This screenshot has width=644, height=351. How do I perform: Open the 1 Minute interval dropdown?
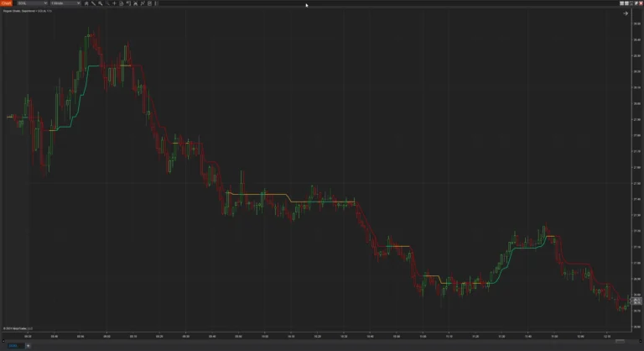(x=65, y=3)
